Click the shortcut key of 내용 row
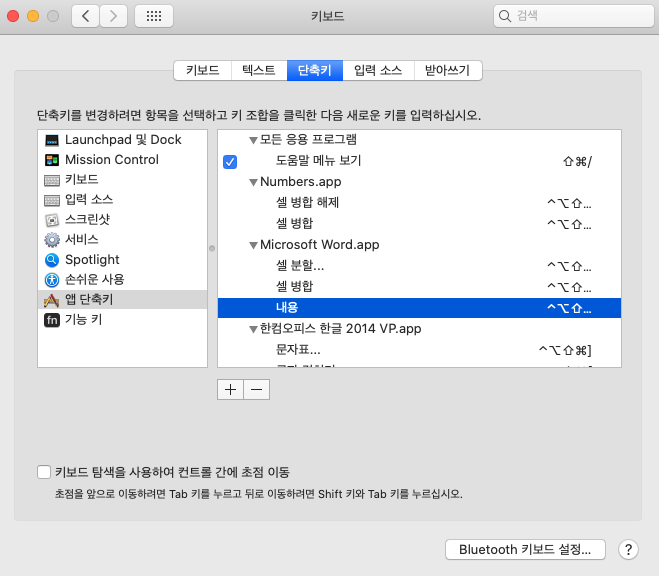The image size is (659, 576). pyautogui.click(x=569, y=308)
